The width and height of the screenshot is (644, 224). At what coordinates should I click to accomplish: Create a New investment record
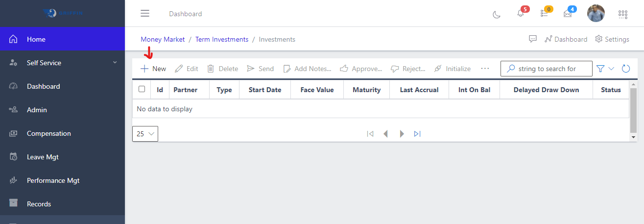point(153,69)
